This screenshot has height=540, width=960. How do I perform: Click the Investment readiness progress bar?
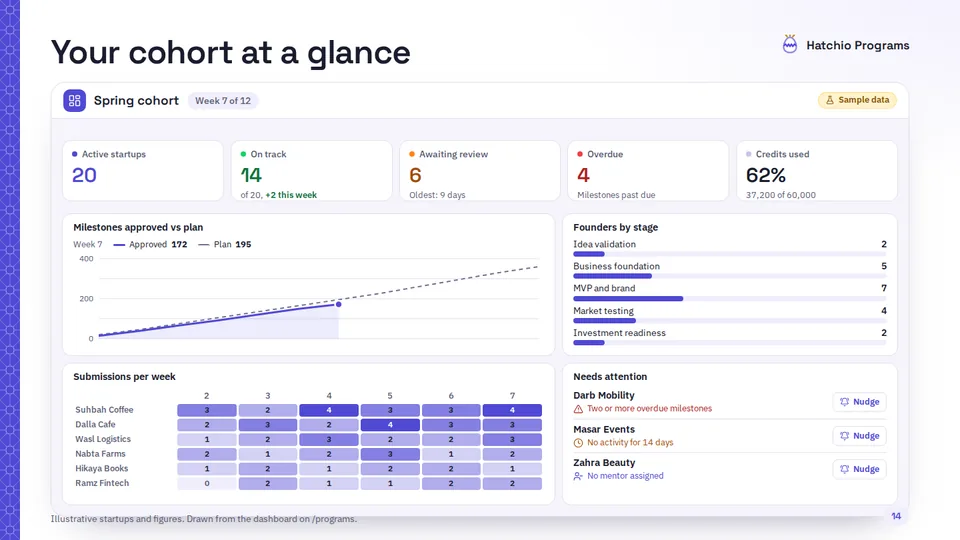tap(730, 343)
